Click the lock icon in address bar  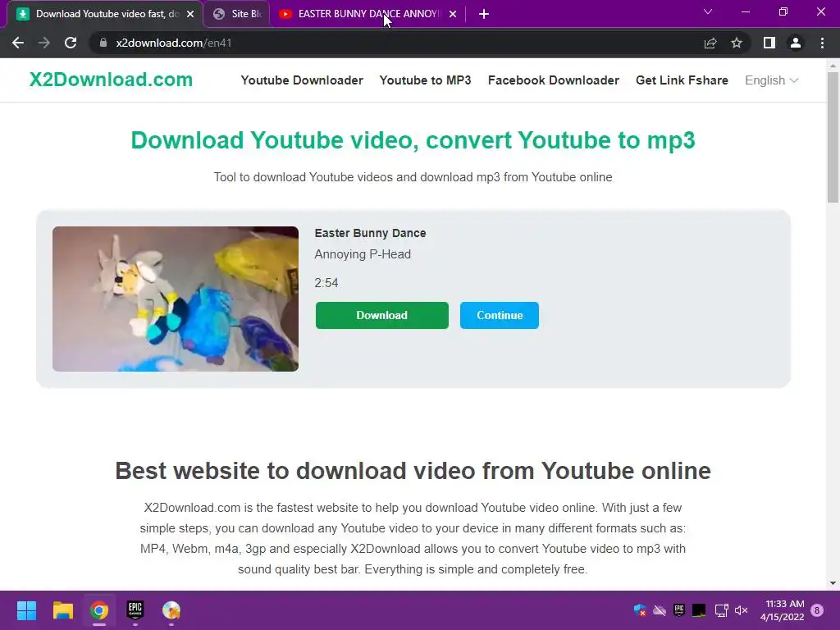tap(103, 43)
